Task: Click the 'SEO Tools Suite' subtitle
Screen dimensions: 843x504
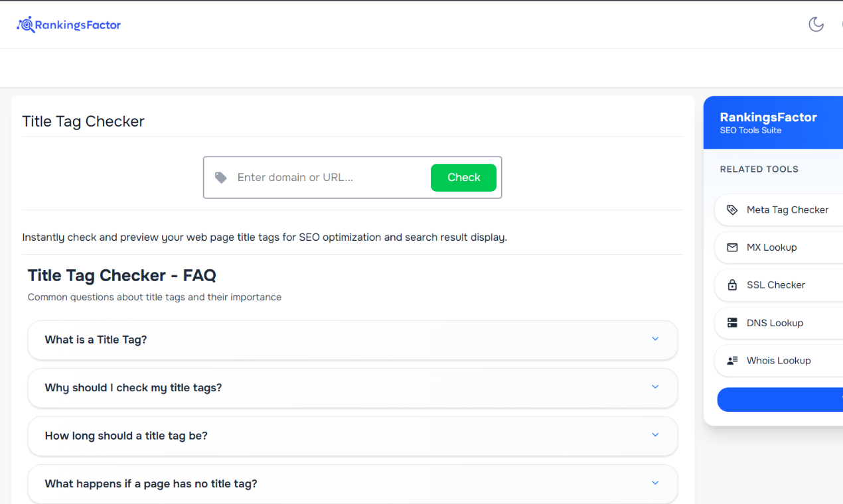Action: (751, 131)
